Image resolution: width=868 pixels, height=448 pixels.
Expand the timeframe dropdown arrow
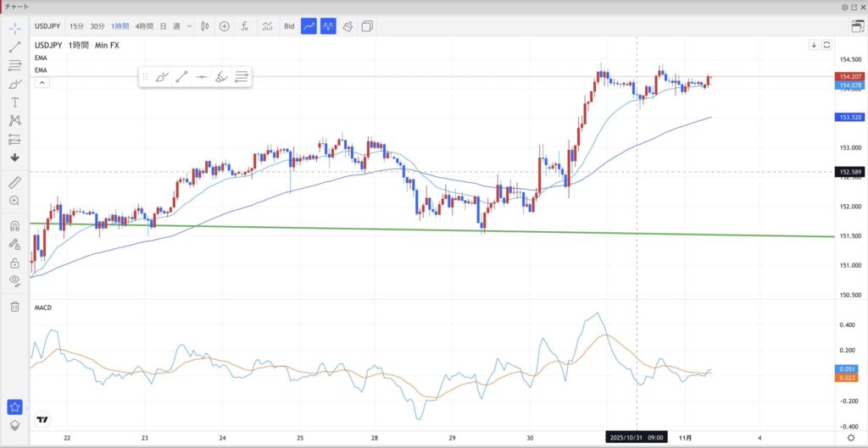[189, 26]
